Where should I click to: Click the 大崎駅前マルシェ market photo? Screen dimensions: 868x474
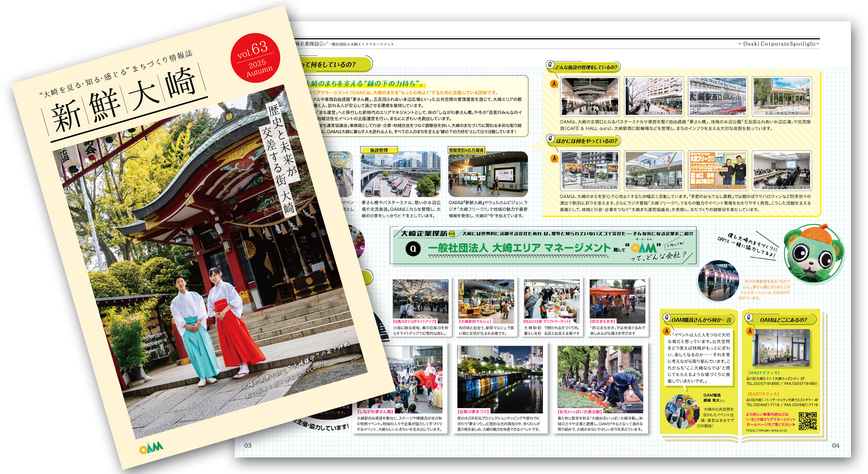tap(486, 299)
